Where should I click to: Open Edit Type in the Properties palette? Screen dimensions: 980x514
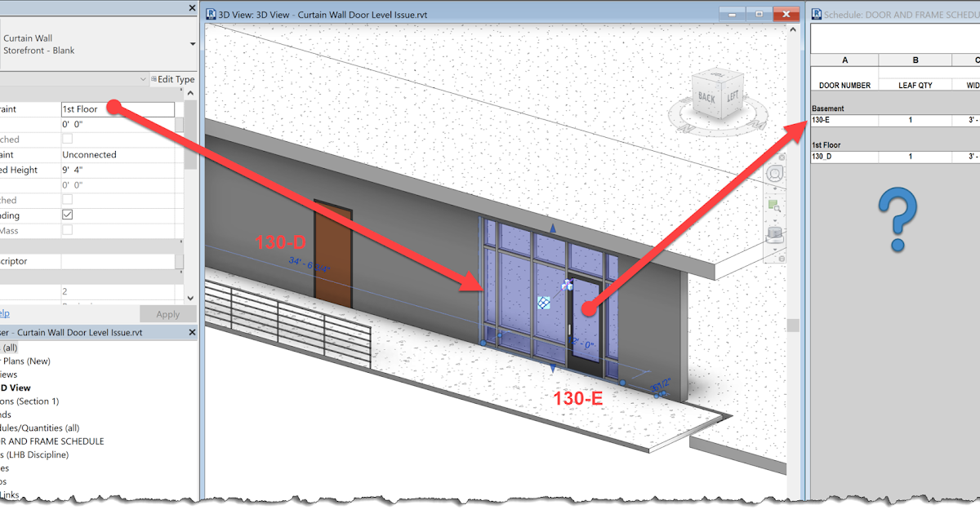pyautogui.click(x=173, y=78)
